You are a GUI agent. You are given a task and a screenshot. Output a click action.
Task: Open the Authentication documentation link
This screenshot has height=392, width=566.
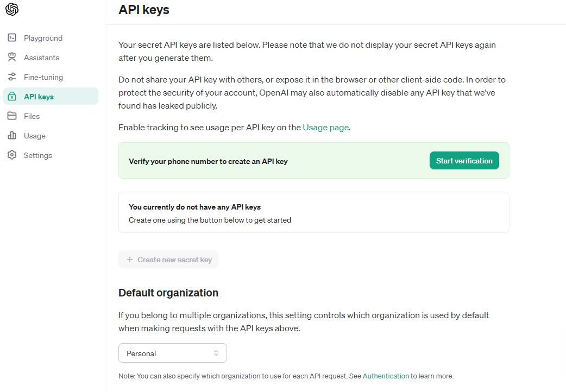[386, 376]
